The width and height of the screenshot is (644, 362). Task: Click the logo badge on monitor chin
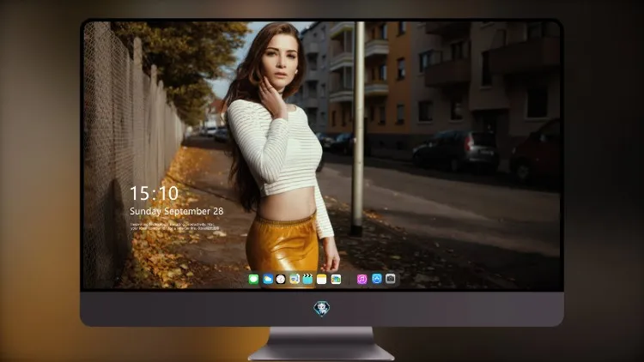(322, 309)
